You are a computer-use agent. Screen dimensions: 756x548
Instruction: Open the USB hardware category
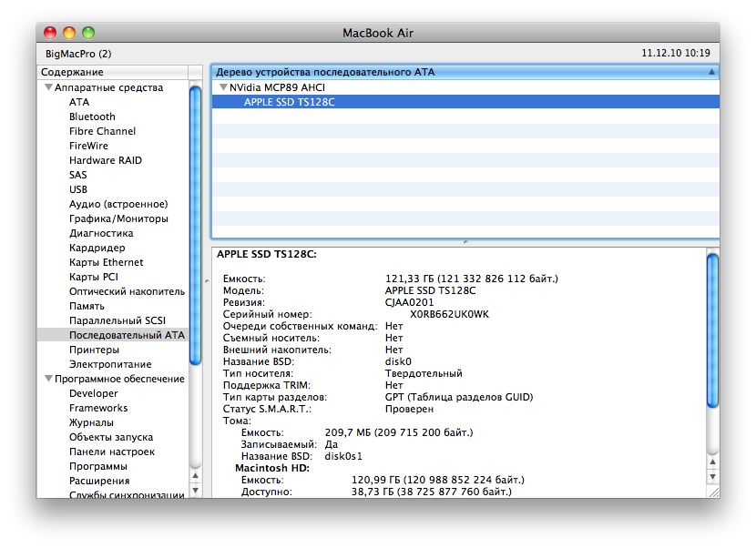(78, 190)
